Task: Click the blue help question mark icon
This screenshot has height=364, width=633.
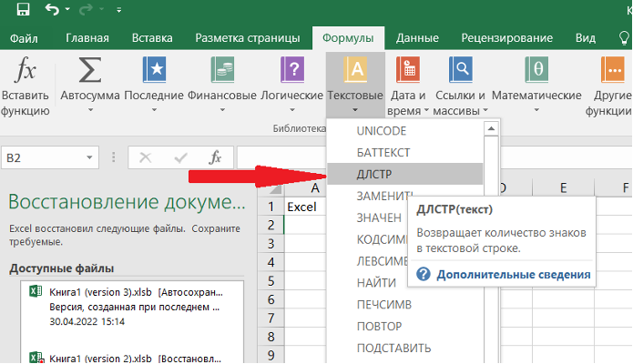Action: [x=424, y=275]
